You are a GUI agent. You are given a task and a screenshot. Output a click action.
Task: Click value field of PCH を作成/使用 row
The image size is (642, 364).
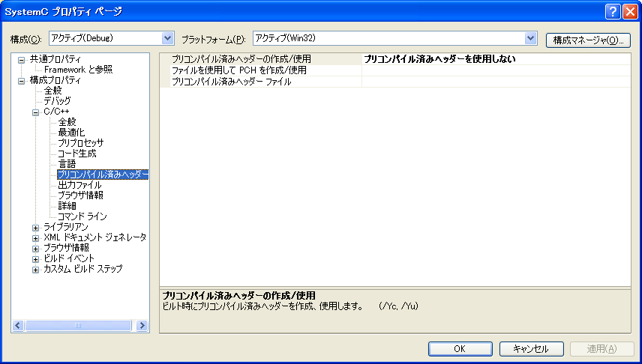(496, 70)
